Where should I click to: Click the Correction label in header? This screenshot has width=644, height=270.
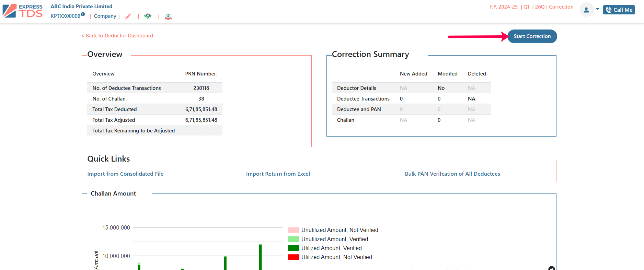561,7
